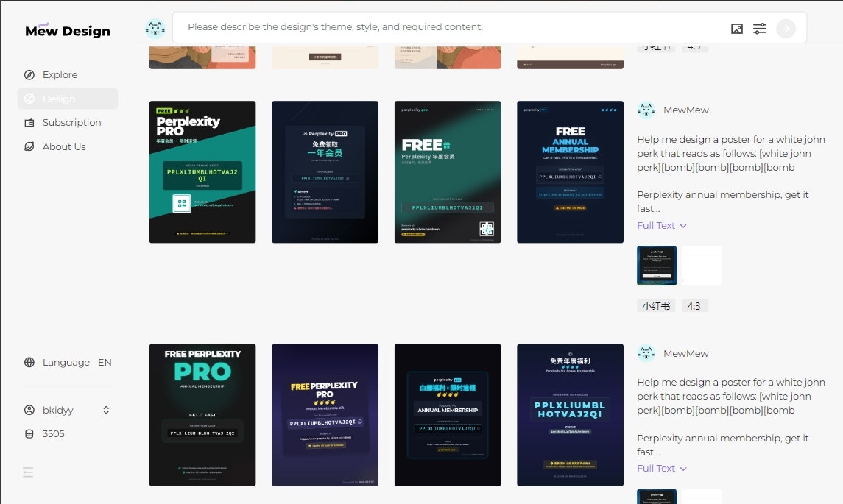
Task: Open the Explore compass icon
Action: point(29,75)
